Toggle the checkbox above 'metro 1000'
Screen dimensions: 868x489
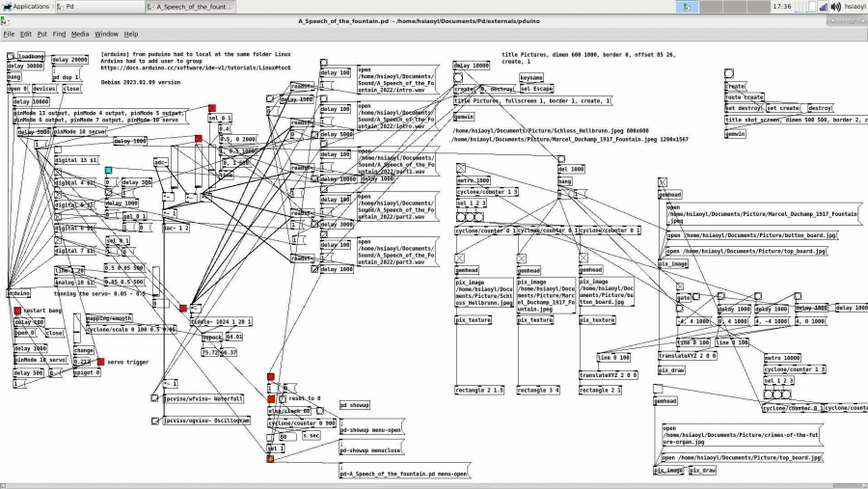[461, 168]
